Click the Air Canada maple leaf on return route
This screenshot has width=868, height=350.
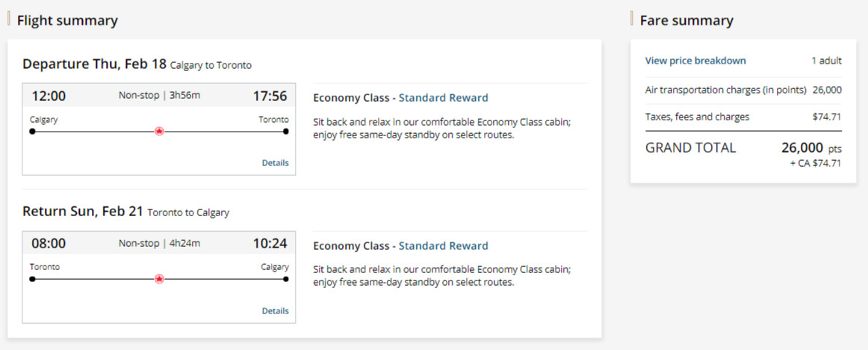tap(159, 279)
